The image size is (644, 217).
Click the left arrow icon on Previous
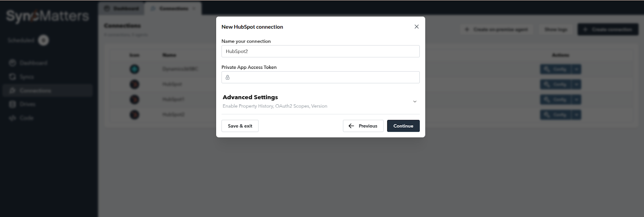tap(351, 126)
